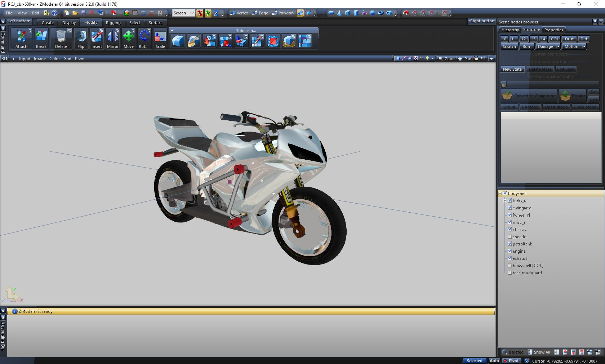Select the Attach tool icon

[x=21, y=37]
